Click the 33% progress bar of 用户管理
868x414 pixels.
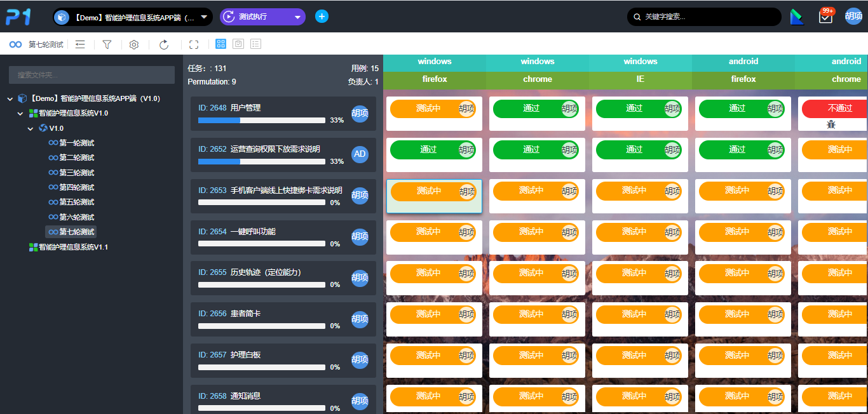click(262, 120)
